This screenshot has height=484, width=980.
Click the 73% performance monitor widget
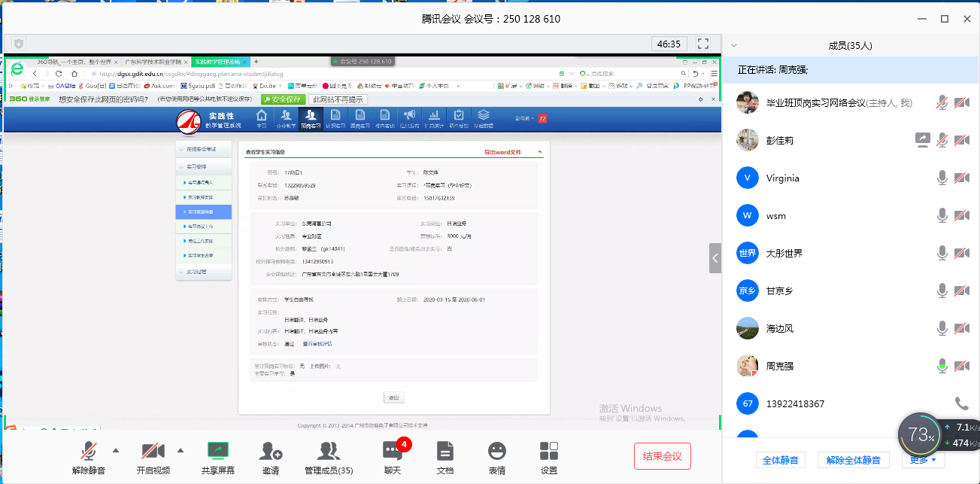921,435
